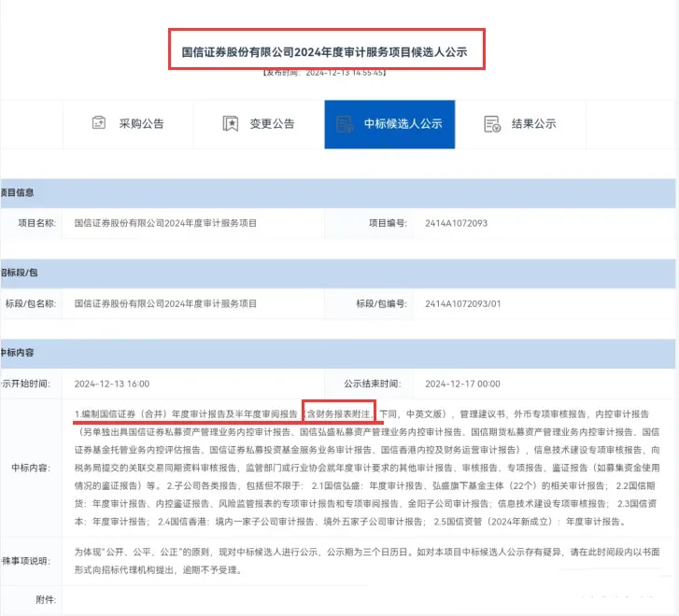This screenshot has height=616, width=679.
Task: Click the special notes paragraph about 公开、公平、公正
Action: coord(367,561)
